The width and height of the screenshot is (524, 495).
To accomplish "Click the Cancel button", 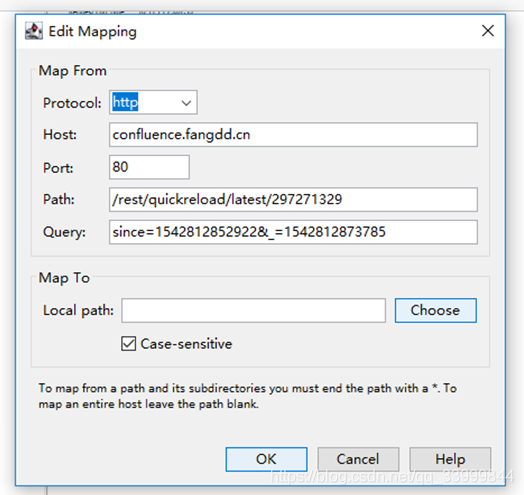I will click(x=358, y=459).
